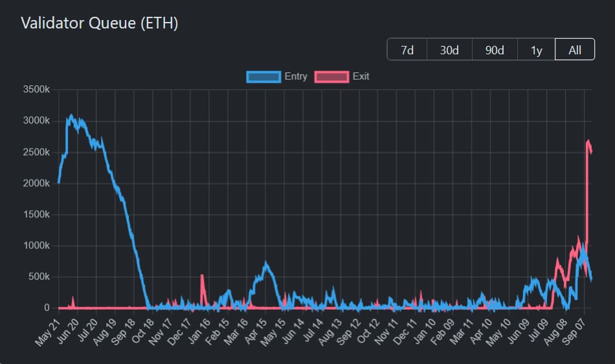Click the May 21 x-axis date label
This screenshot has width=615, height=364.
click(49, 330)
